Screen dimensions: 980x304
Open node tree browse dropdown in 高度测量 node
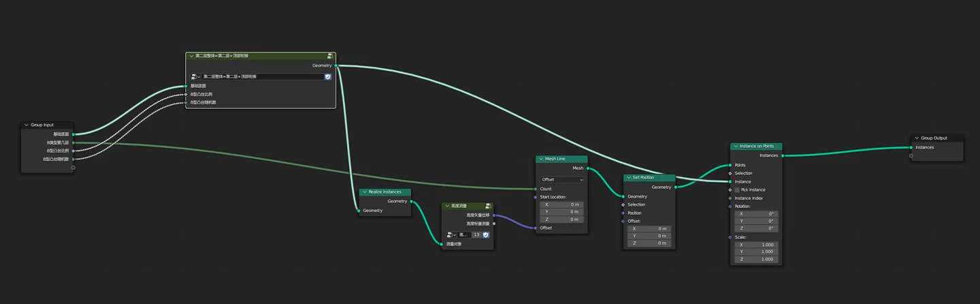pyautogui.click(x=451, y=234)
